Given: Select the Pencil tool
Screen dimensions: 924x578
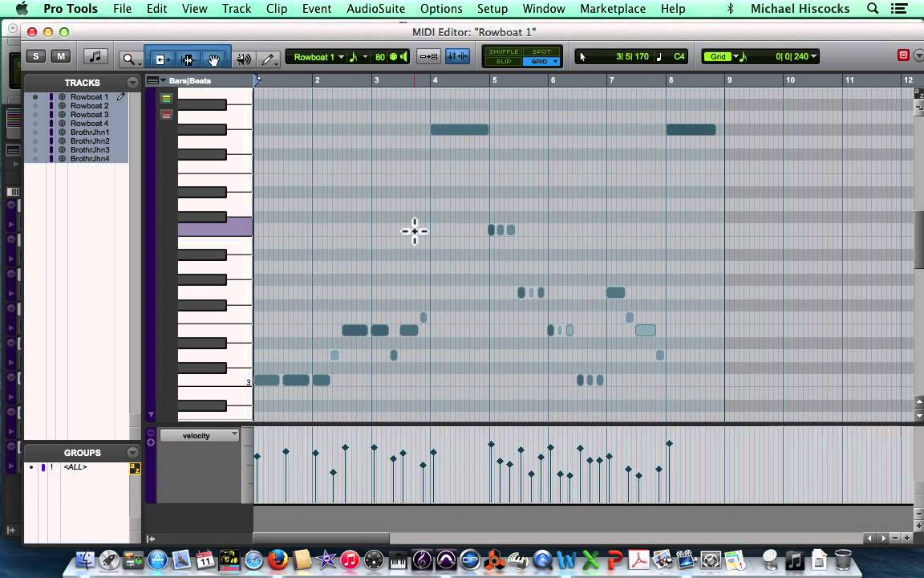Looking at the screenshot, I should tap(269, 59).
